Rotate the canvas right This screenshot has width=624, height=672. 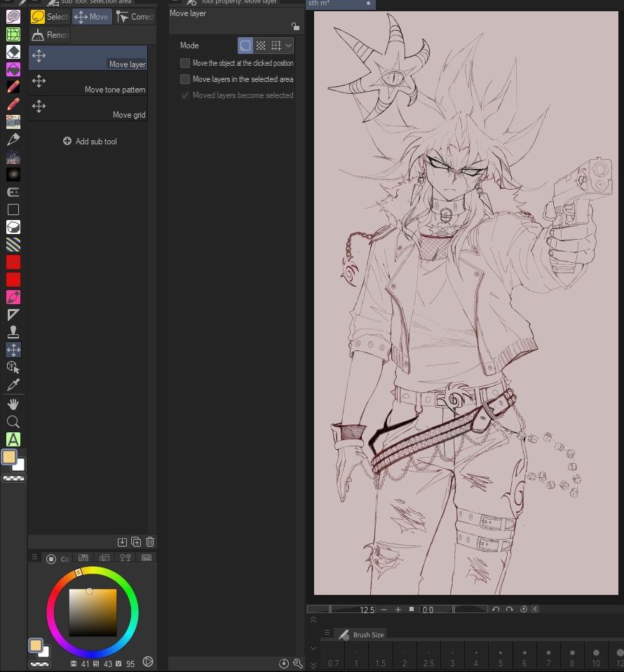(x=510, y=609)
